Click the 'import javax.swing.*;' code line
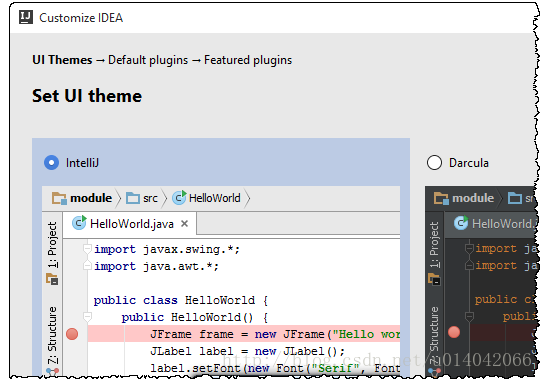 pos(167,249)
